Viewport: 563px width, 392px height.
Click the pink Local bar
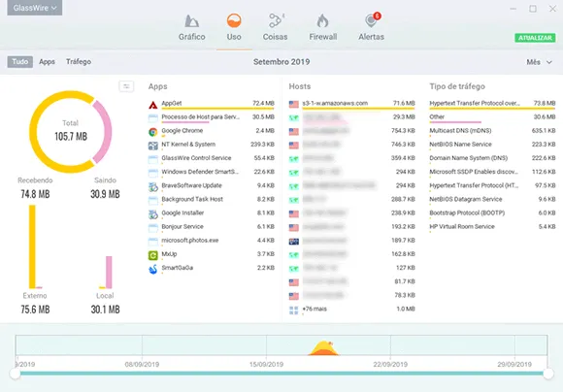click(x=109, y=272)
